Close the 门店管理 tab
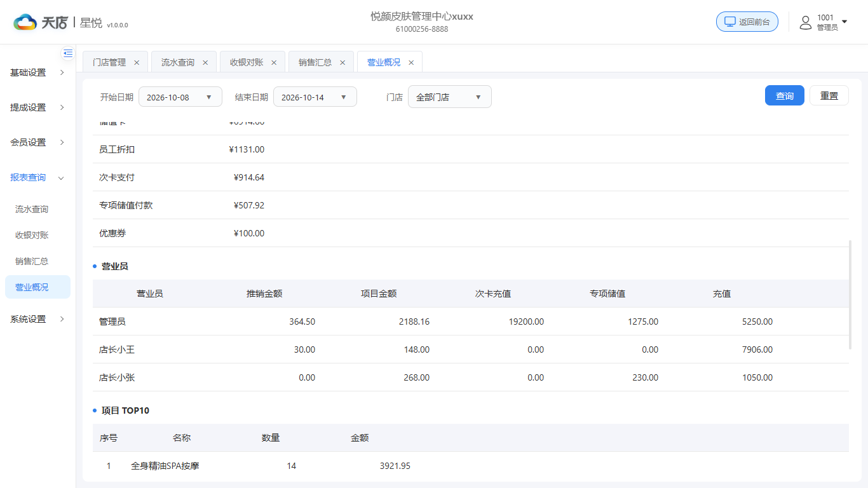 click(137, 62)
